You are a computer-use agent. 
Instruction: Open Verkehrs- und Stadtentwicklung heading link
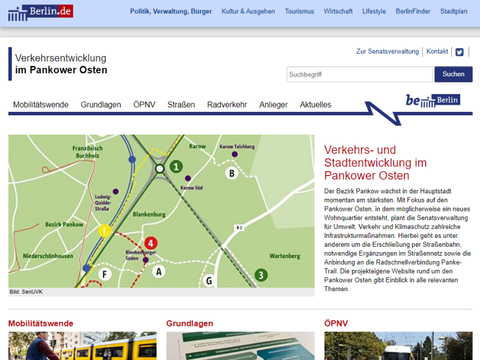coord(375,163)
